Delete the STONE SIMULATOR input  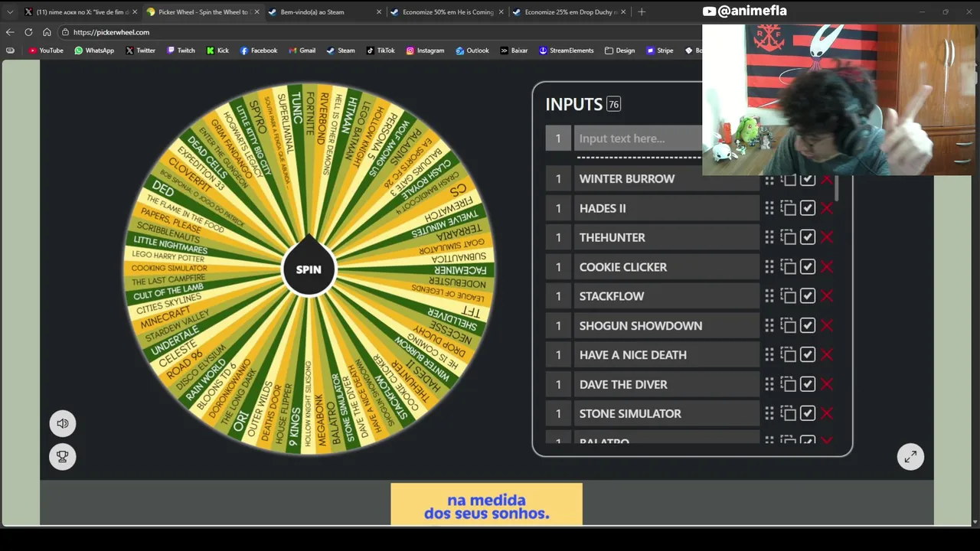[x=827, y=413]
